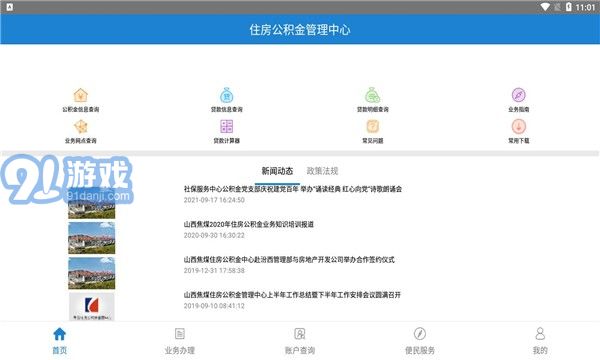The image size is (600, 360).
Task: Tap the Wi-Fi status icon
Action: [x=545, y=7]
